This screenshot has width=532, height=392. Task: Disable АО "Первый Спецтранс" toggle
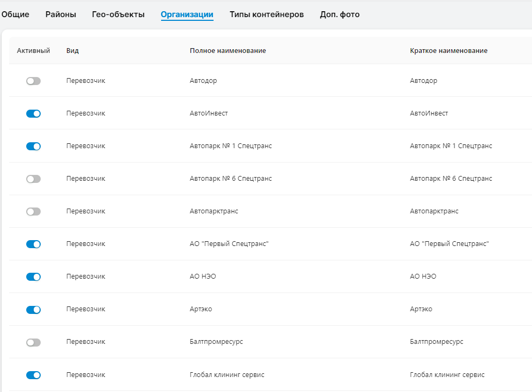33,244
